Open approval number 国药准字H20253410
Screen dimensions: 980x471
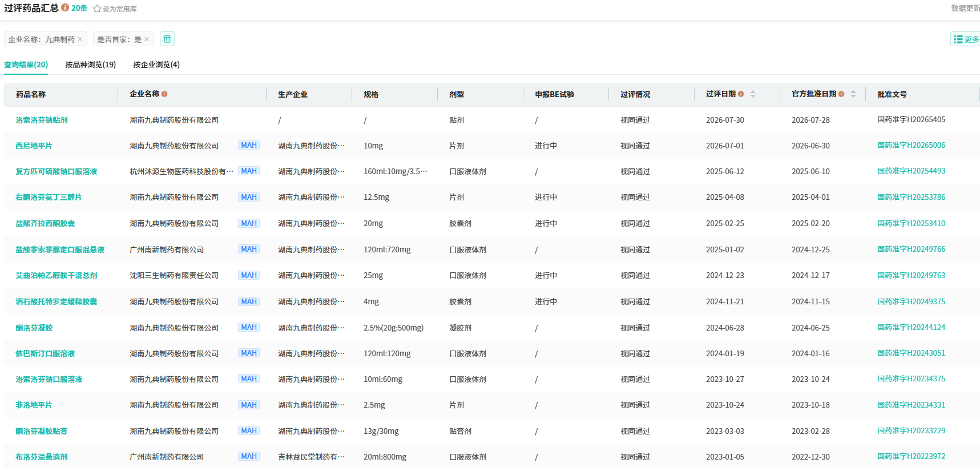911,224
